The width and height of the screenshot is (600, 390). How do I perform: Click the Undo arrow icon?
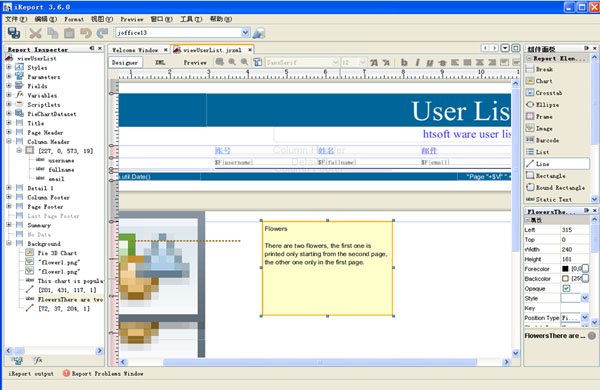click(x=86, y=33)
